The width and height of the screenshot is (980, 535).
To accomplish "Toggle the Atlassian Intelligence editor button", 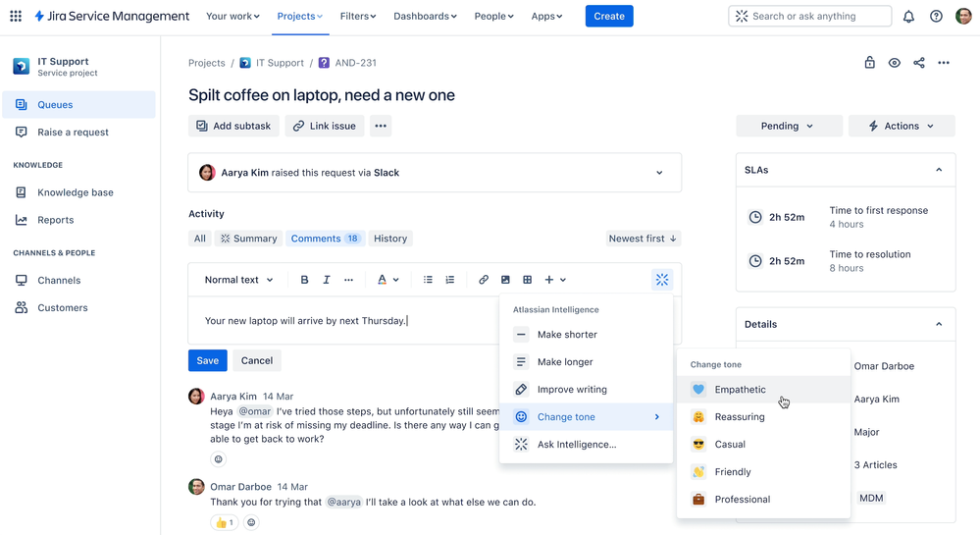I will pos(662,280).
